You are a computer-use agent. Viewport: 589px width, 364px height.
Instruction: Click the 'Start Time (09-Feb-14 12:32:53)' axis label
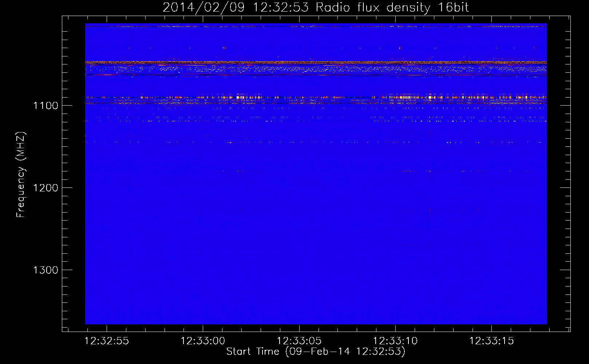coord(316,352)
